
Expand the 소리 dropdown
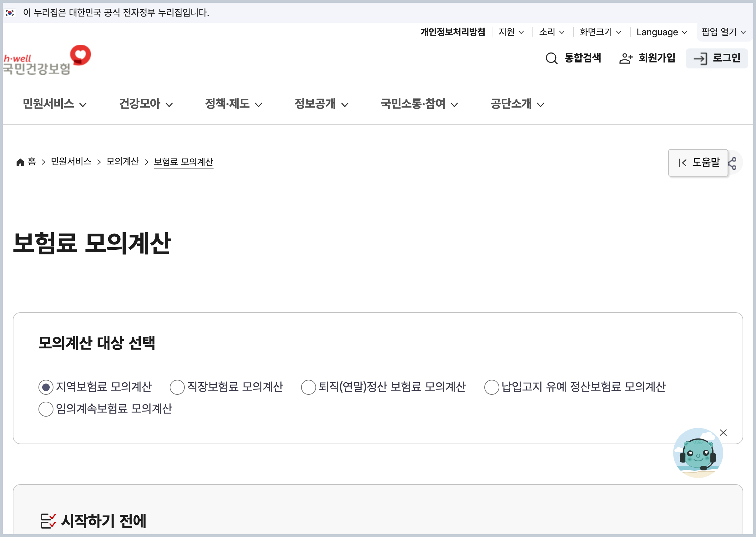tap(552, 32)
